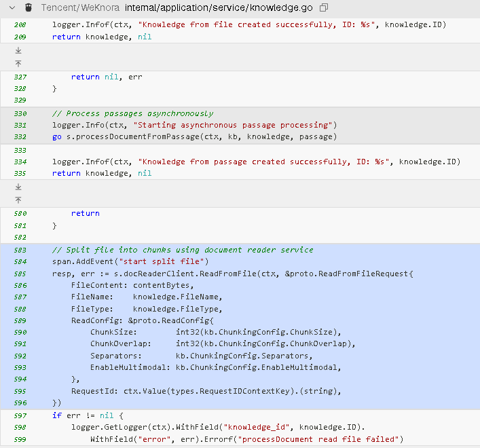Select line number 583
The image size is (480, 448).
click(20, 250)
